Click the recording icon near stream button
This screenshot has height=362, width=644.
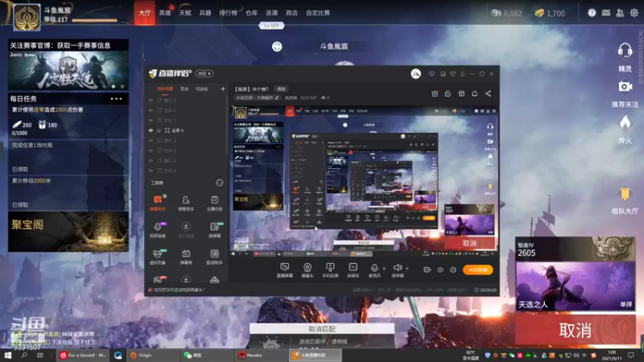pos(427,269)
